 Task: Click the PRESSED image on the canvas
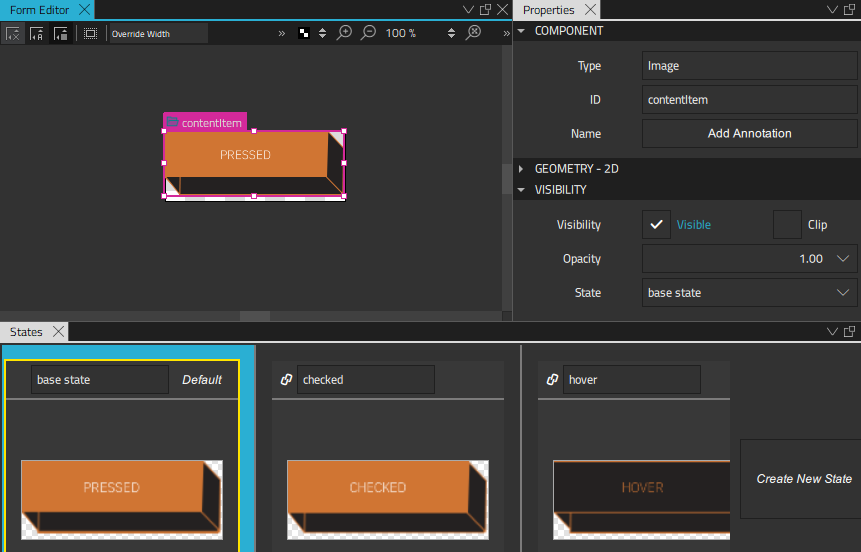click(254, 164)
